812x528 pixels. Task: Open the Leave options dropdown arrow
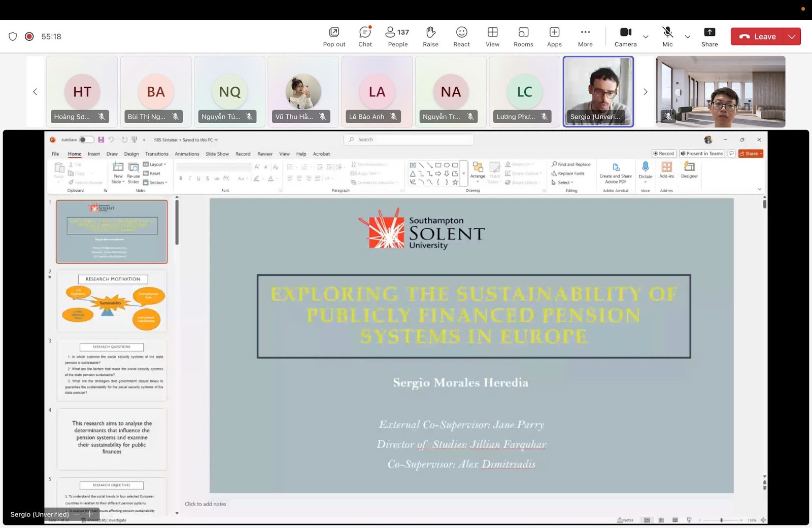pyautogui.click(x=792, y=37)
